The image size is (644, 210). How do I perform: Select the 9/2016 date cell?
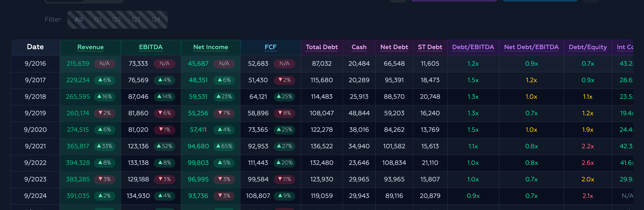(35, 64)
